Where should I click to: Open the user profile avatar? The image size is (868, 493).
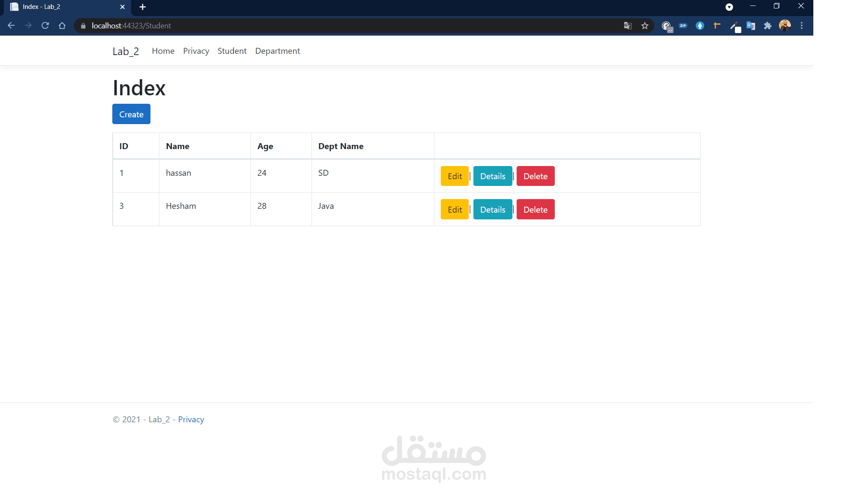point(785,26)
